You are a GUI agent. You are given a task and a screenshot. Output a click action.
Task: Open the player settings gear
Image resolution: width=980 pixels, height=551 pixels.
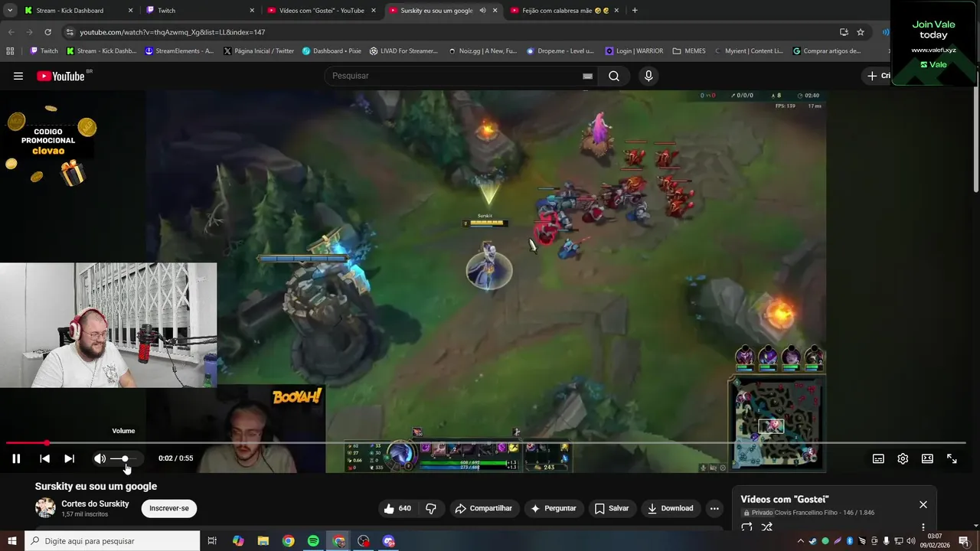click(x=903, y=458)
